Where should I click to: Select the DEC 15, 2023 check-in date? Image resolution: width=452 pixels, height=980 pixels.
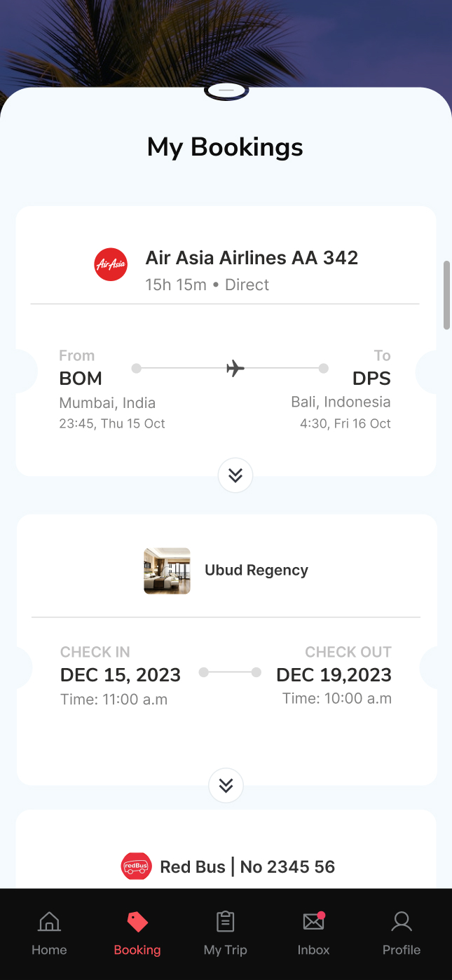point(121,675)
